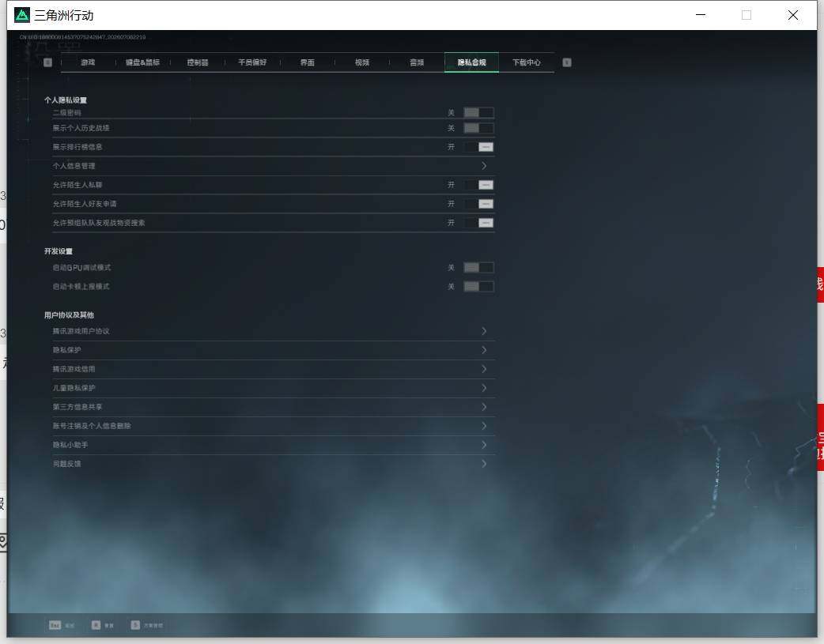Click the R key reset icon in bottom bar

96,624
